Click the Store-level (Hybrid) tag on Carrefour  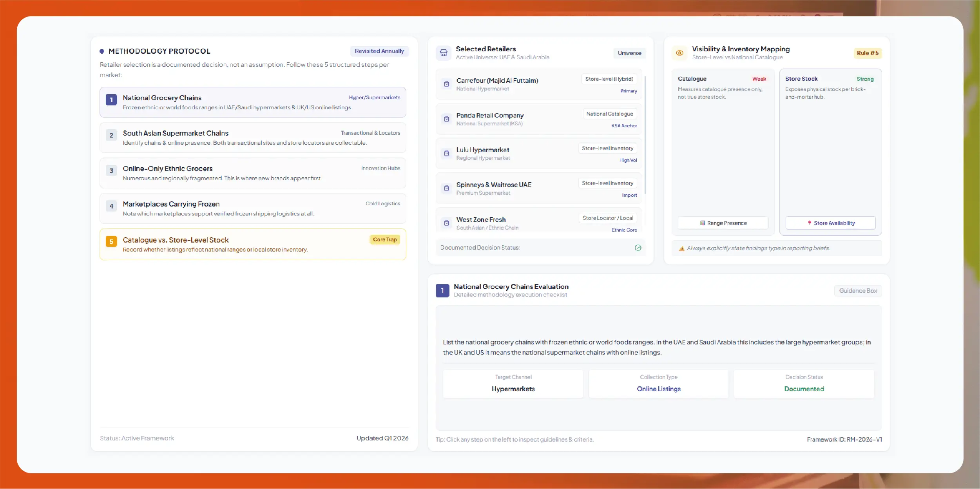click(609, 79)
